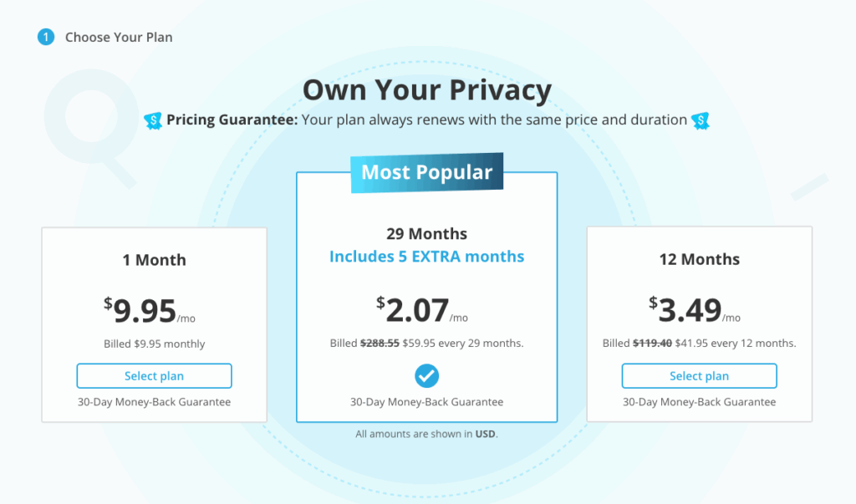Open the Choose Your Plan step label
The width and height of the screenshot is (856, 504).
(x=119, y=37)
